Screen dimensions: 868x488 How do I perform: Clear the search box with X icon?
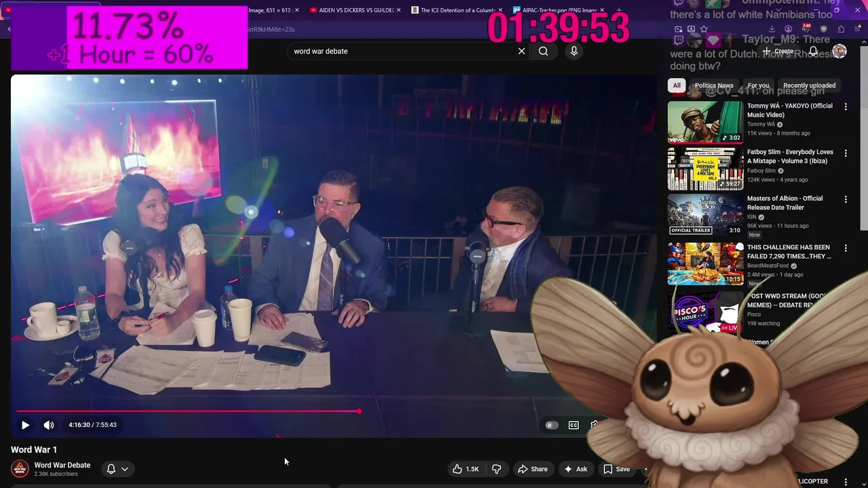tap(521, 51)
